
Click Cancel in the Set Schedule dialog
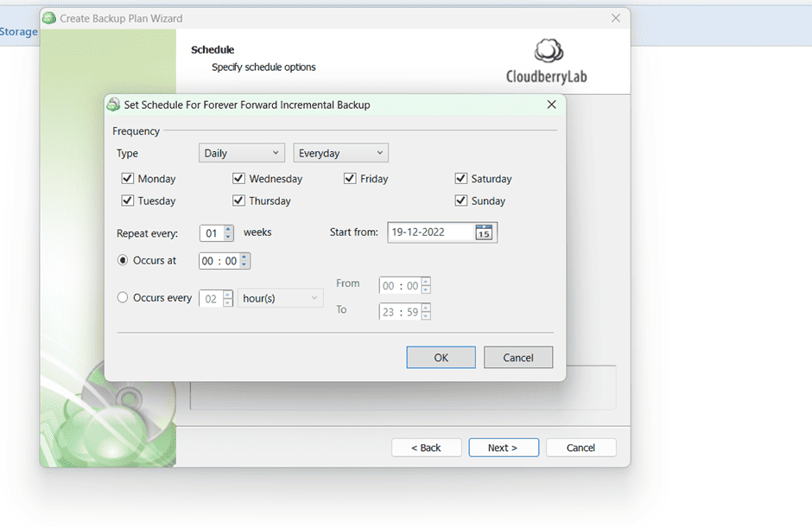click(x=517, y=358)
